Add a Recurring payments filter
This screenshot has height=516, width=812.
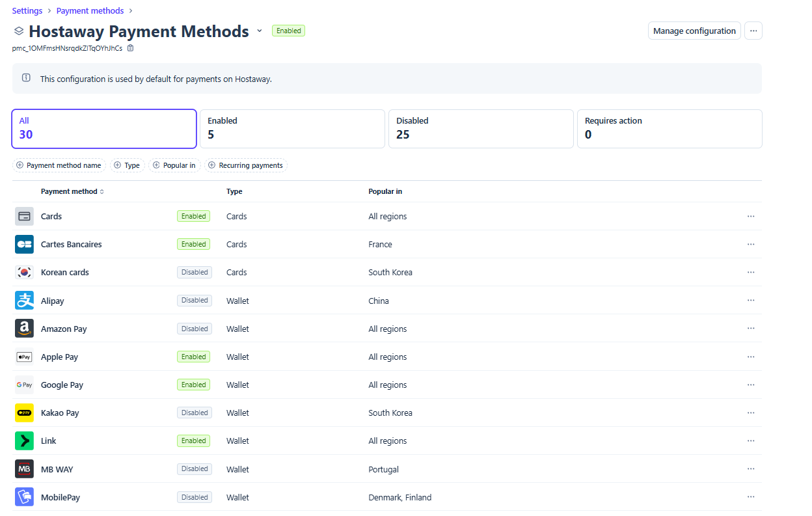[x=246, y=165]
